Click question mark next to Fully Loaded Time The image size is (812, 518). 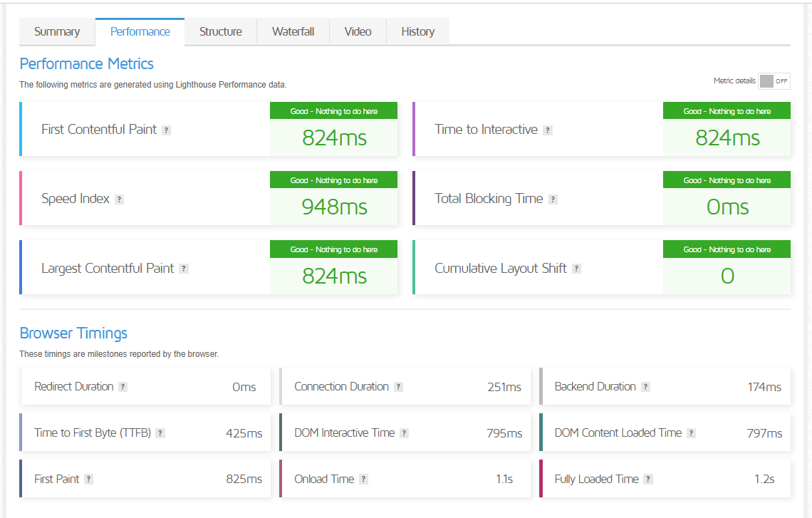(648, 480)
